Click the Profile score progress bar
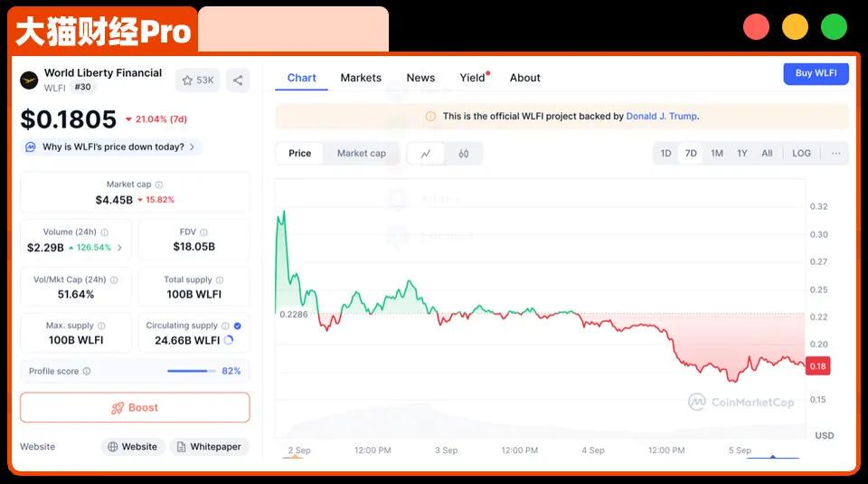 191,371
